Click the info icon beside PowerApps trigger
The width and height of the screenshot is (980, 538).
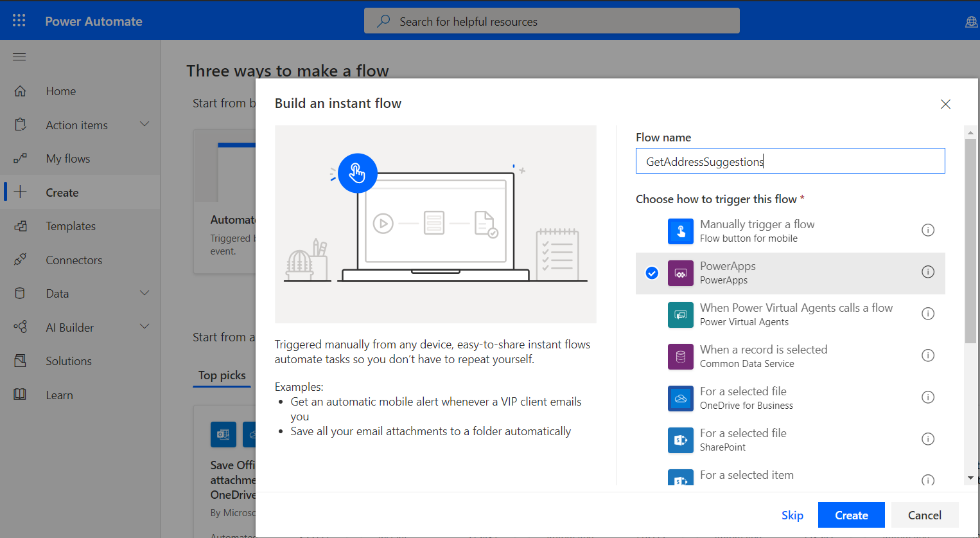[x=927, y=272]
